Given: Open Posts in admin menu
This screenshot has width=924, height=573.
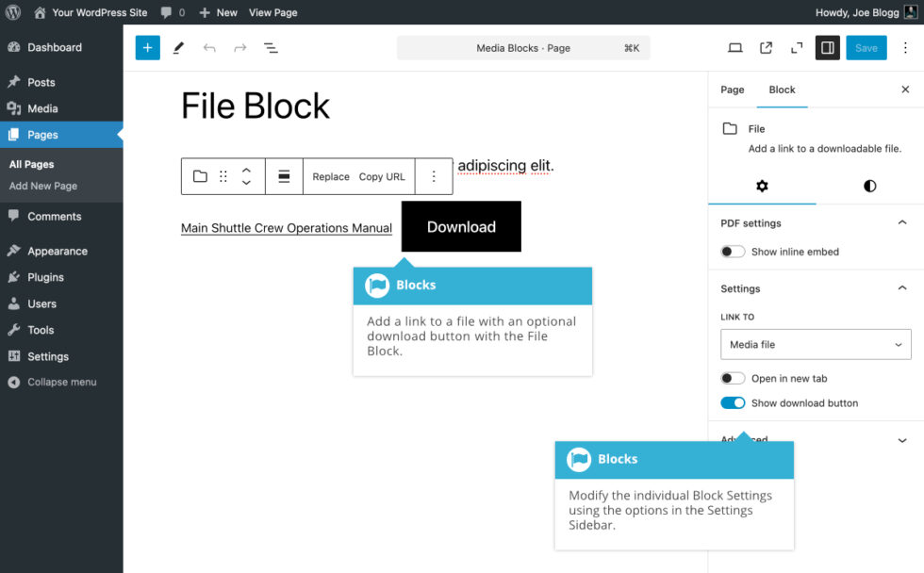Looking at the screenshot, I should [x=61, y=82].
